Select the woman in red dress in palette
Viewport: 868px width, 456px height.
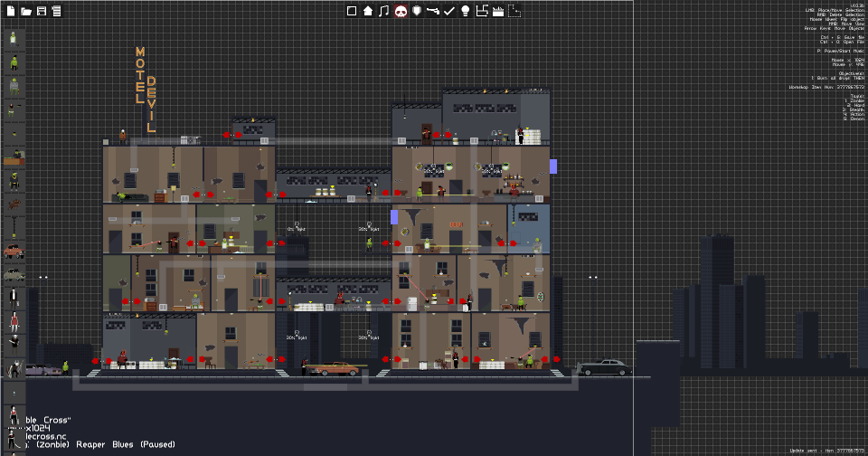pyautogui.click(x=14, y=321)
